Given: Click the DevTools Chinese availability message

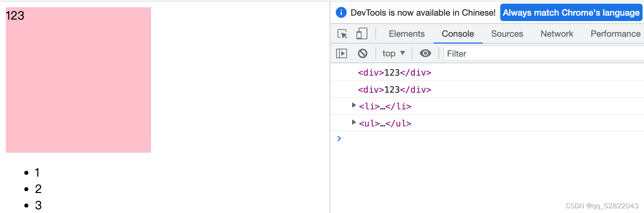Looking at the screenshot, I should [423, 13].
